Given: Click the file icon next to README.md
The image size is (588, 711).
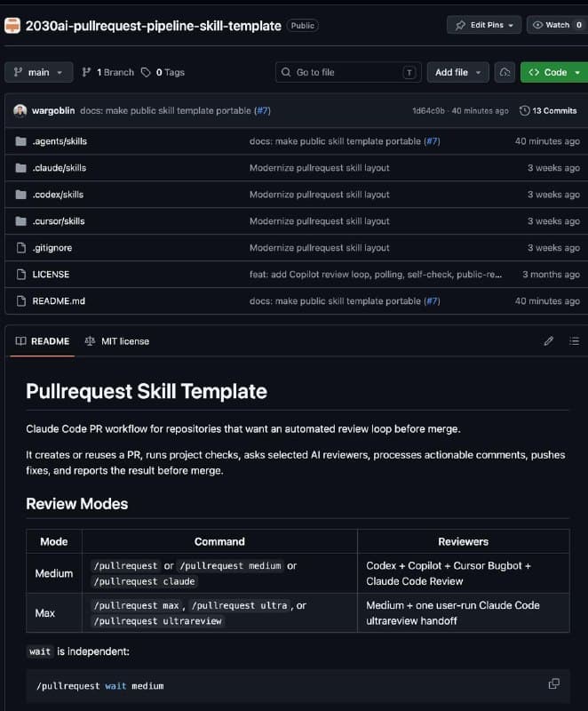Looking at the screenshot, I should coord(20,301).
